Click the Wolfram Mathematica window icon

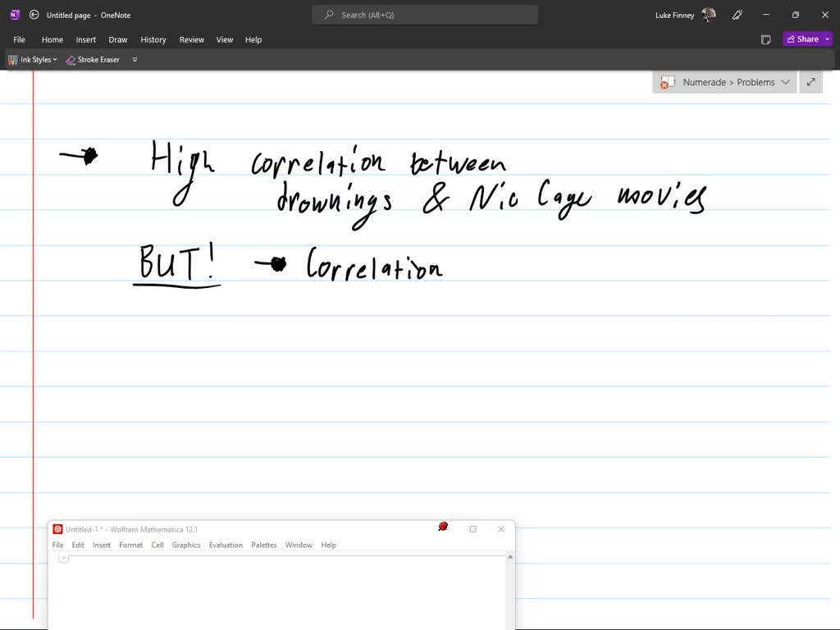(x=57, y=529)
